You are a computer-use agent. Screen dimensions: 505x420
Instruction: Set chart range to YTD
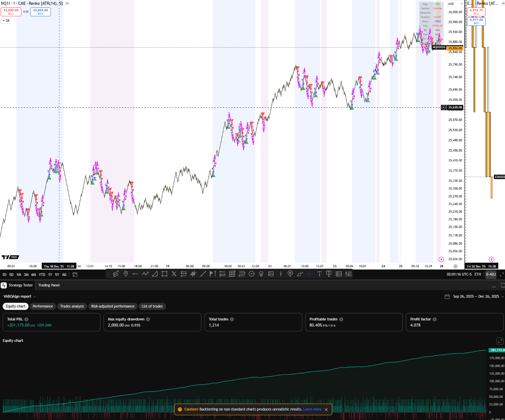coord(42,275)
